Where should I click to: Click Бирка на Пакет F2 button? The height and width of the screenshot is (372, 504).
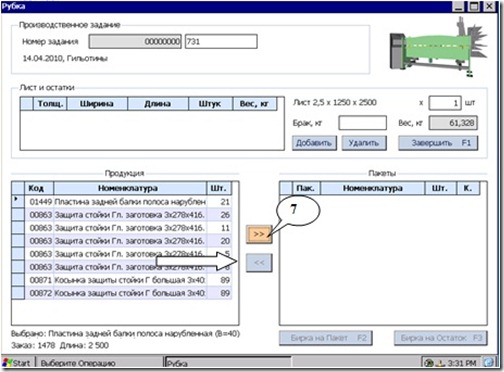pyautogui.click(x=326, y=338)
